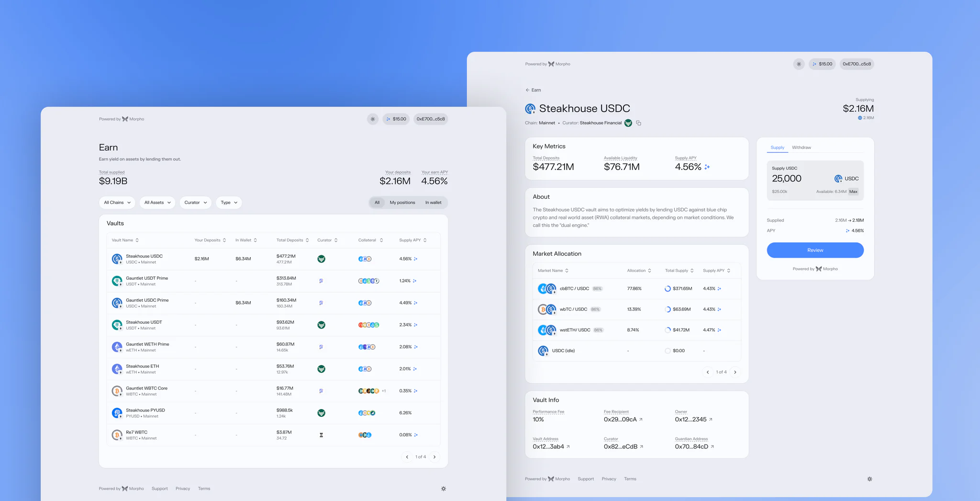This screenshot has height=501, width=980.
Task: Select the My positions filter tab
Action: 402,203
